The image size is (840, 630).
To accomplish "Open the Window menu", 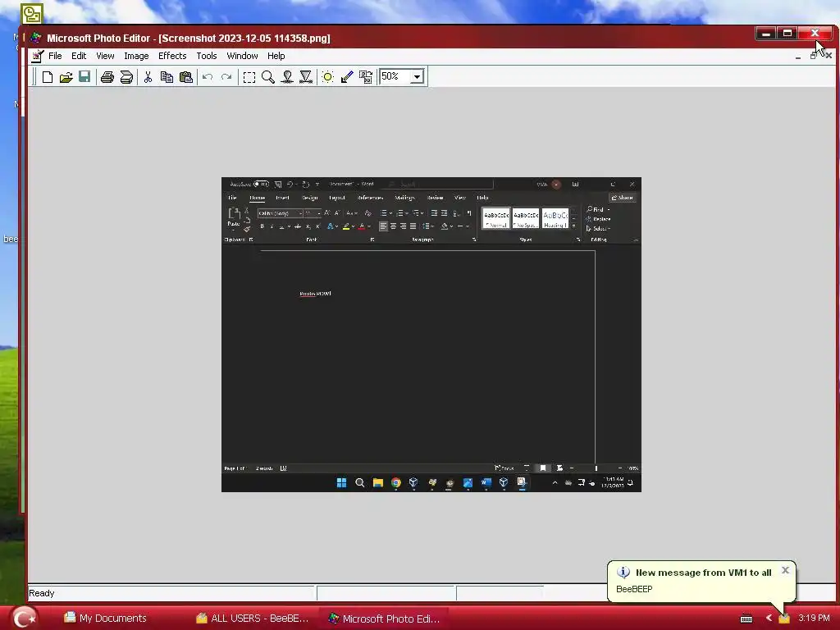I will coord(242,56).
